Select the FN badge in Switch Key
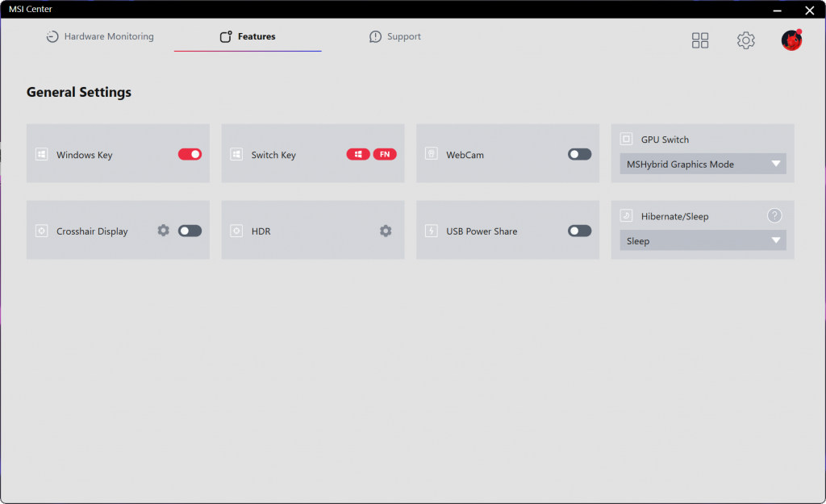826x504 pixels. [385, 154]
